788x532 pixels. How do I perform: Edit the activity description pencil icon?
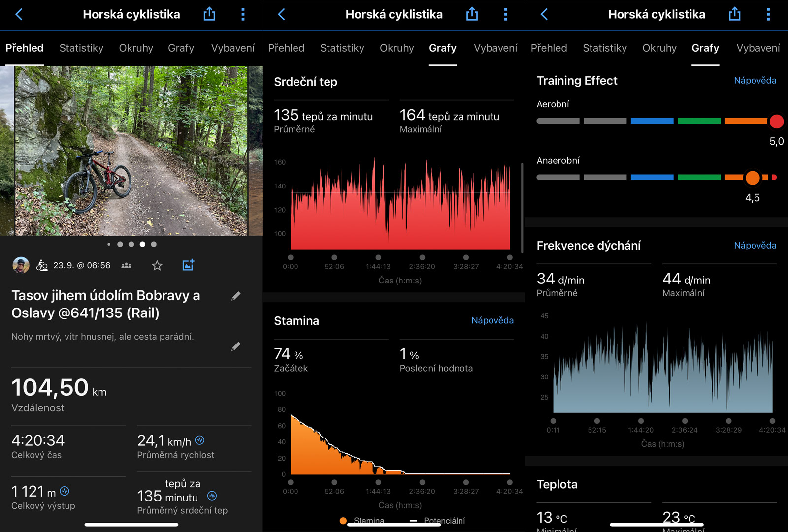(x=236, y=346)
